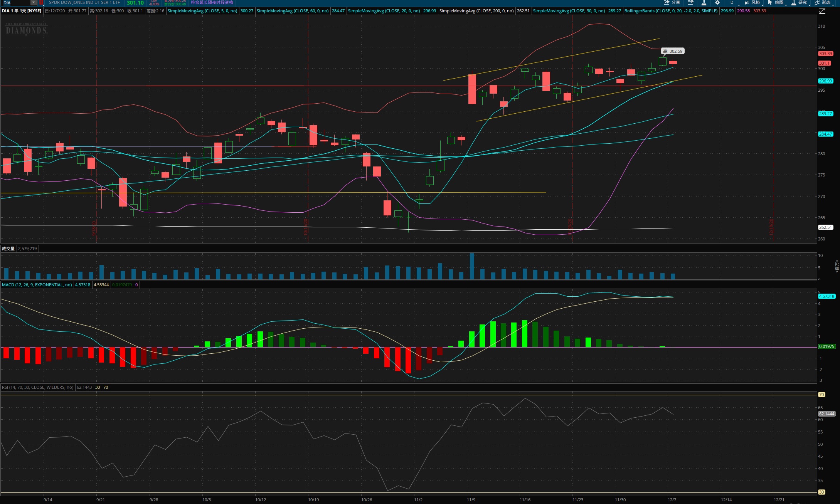Screen dimensions: 840x504
Task: Select SimpleMovingAvg (CLOSE, 30, 0, no) label
Action: (569, 11)
